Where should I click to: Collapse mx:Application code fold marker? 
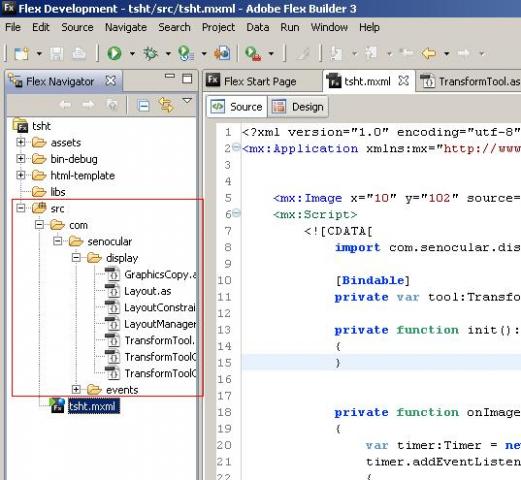(236, 147)
